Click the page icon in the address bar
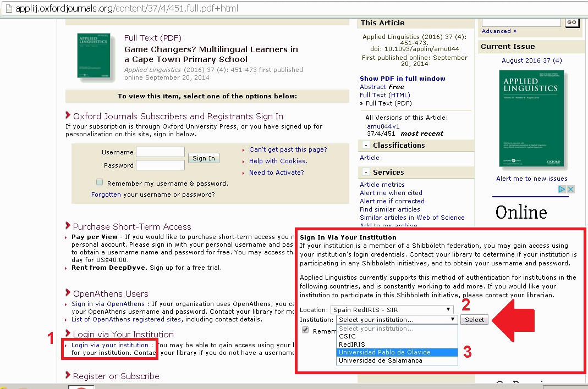Screen dimensions: 588x389 9,8
